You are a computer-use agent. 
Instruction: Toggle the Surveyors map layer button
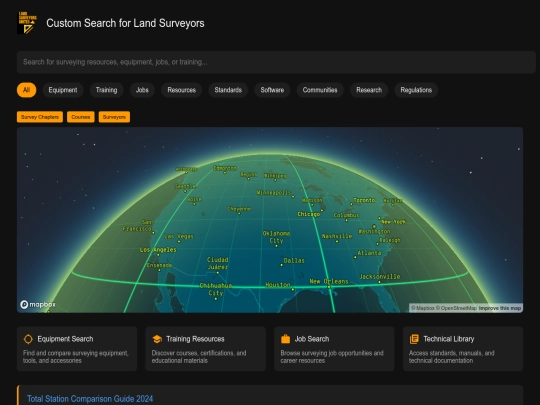tap(114, 117)
